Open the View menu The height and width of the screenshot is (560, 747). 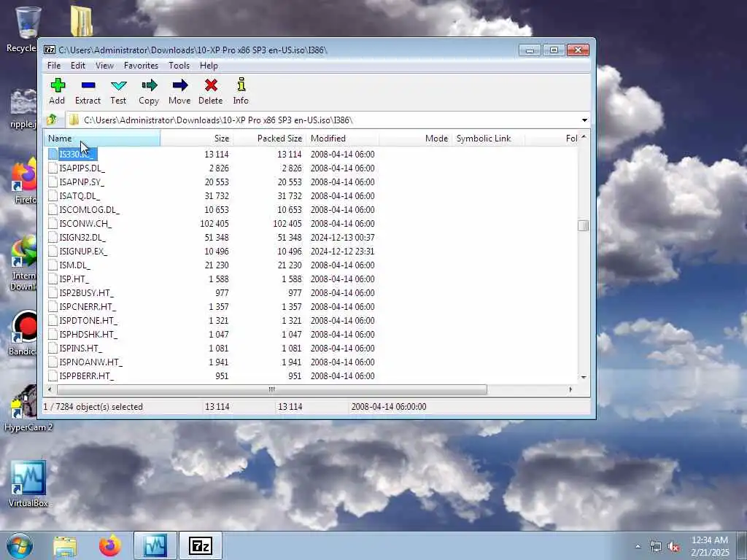tap(104, 65)
